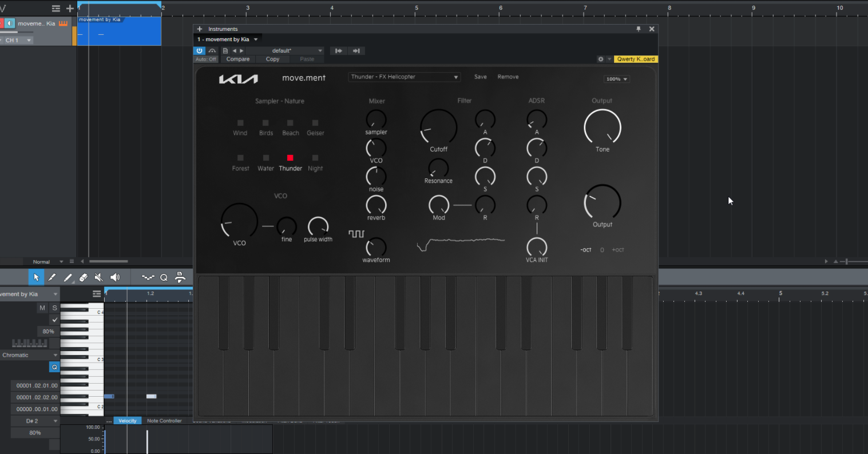Open the 100% zoom dropdown in plugin
The width and height of the screenshot is (868, 454).
(617, 79)
